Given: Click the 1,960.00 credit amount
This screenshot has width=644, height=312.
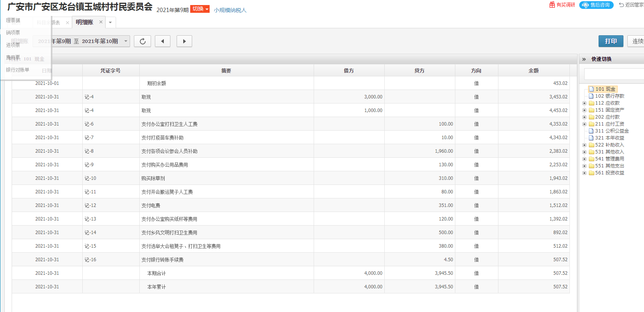Looking at the screenshot, I should [x=444, y=151].
